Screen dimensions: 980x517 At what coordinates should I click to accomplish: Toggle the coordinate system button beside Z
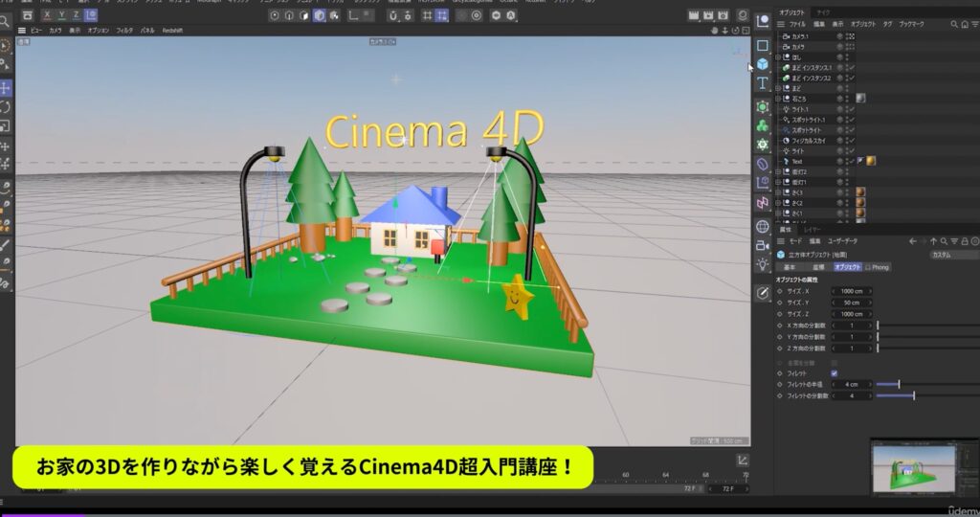[91, 15]
